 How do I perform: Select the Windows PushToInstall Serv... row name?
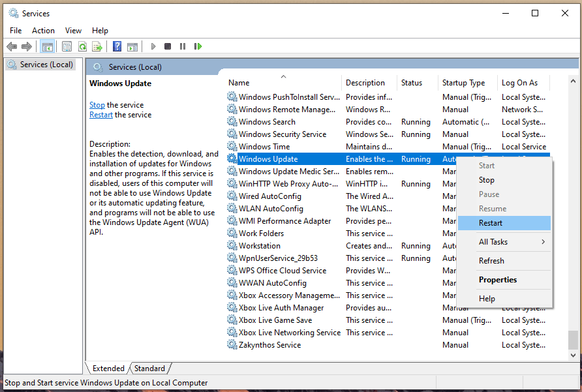click(289, 97)
